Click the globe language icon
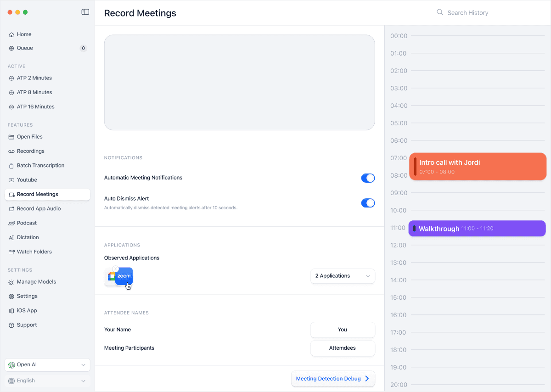The height and width of the screenshot is (392, 551). point(11,381)
